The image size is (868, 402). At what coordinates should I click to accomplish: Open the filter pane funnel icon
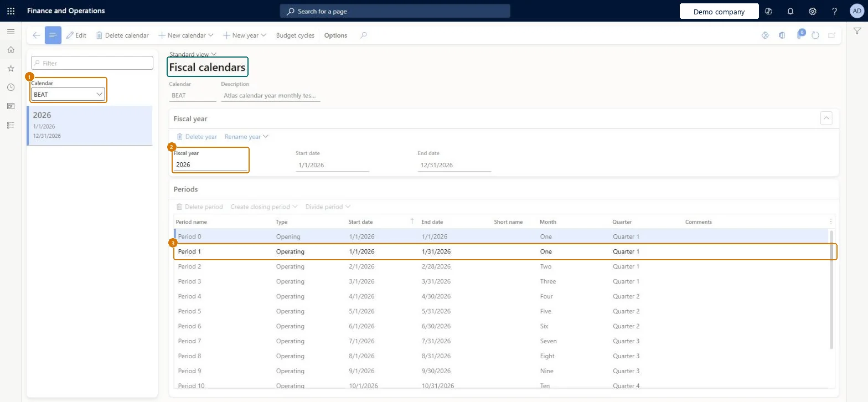pyautogui.click(x=857, y=31)
